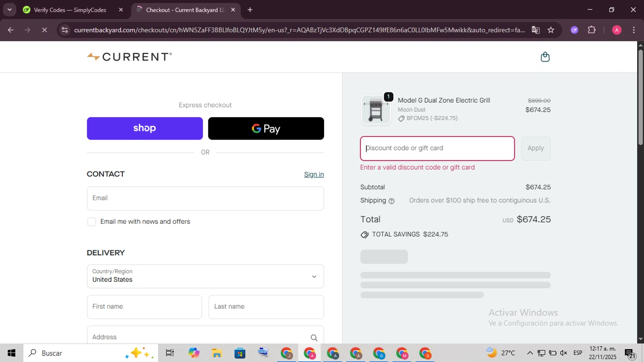Open the notification center icon
644x362 pixels.
pyautogui.click(x=630, y=353)
